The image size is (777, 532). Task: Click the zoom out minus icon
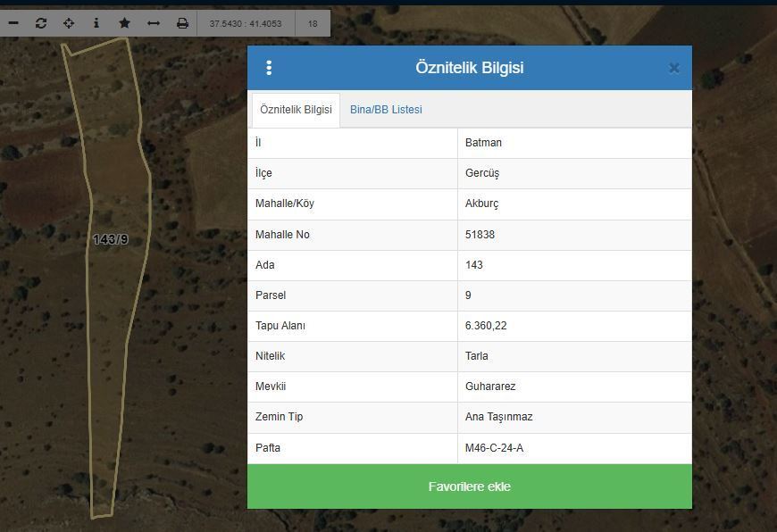point(13,23)
